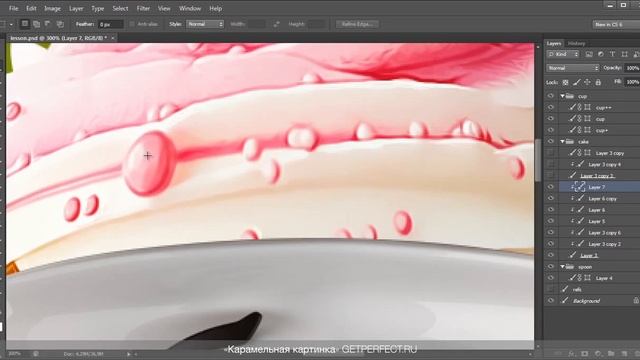Show the hidden refs layer
This screenshot has height=360, width=640.
pyautogui.click(x=551, y=289)
